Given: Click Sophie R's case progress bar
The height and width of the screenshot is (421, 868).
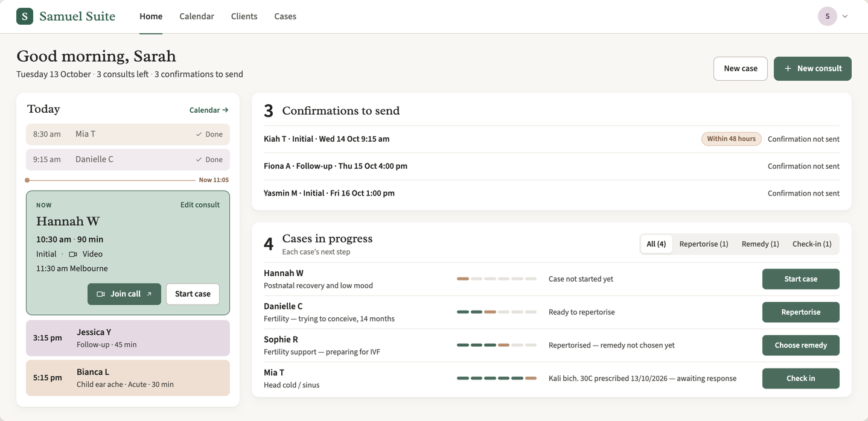Looking at the screenshot, I should [497, 346].
